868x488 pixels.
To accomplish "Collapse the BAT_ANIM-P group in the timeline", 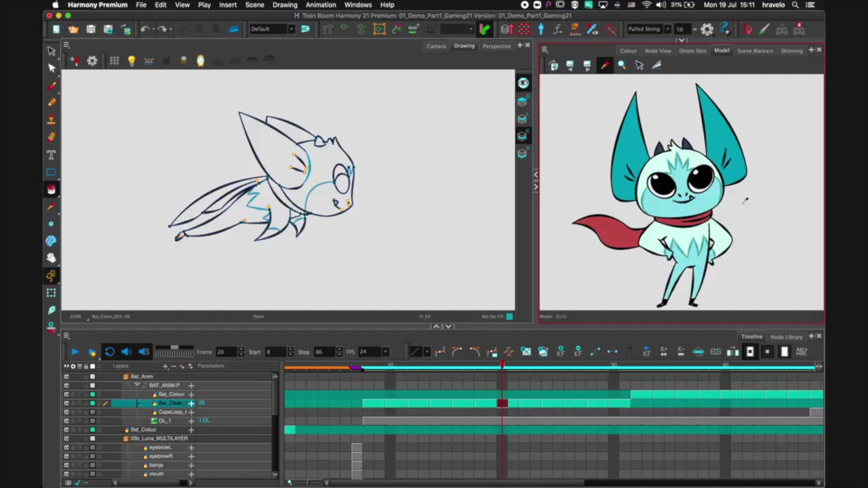I will click(138, 385).
